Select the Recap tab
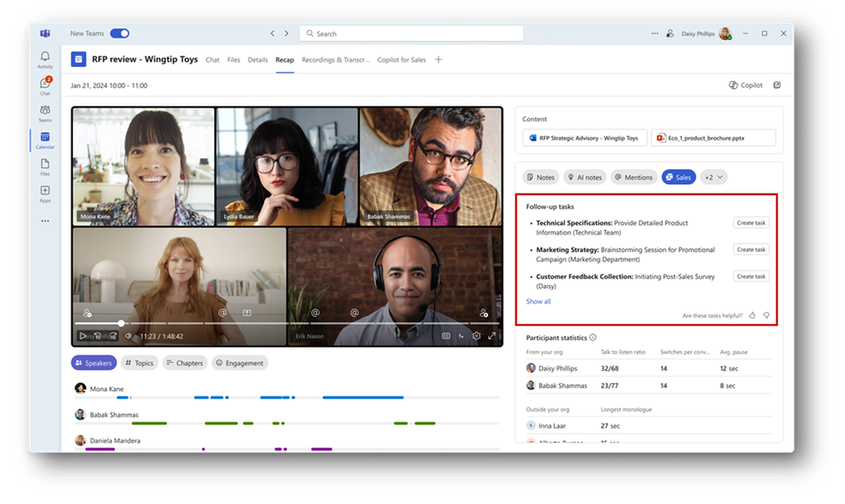Viewport: 845px width, 504px height. point(284,60)
